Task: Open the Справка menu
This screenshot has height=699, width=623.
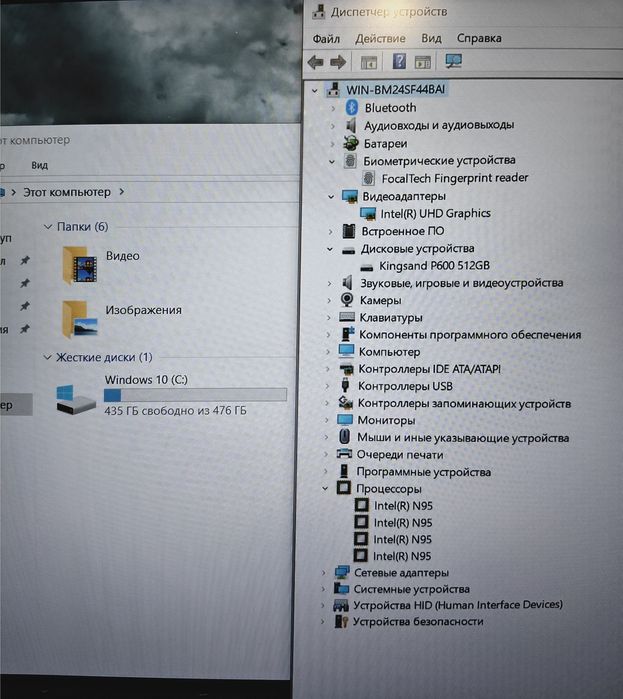Action: click(479, 38)
